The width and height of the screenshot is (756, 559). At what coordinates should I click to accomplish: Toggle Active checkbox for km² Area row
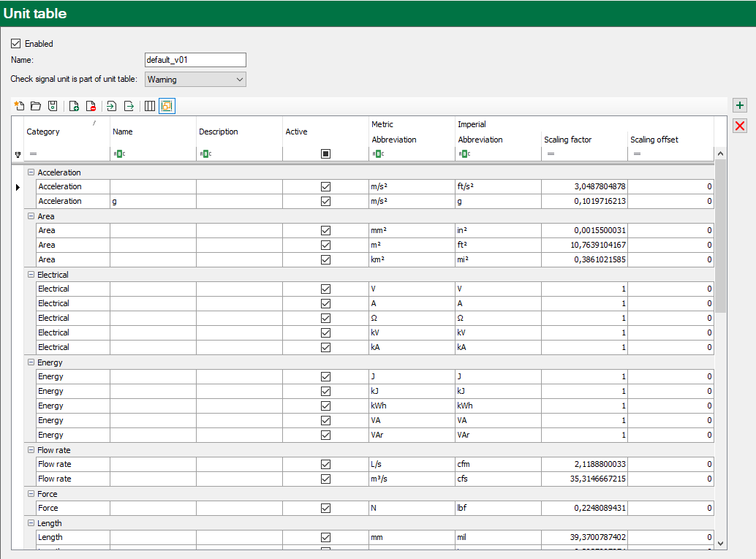tap(325, 259)
